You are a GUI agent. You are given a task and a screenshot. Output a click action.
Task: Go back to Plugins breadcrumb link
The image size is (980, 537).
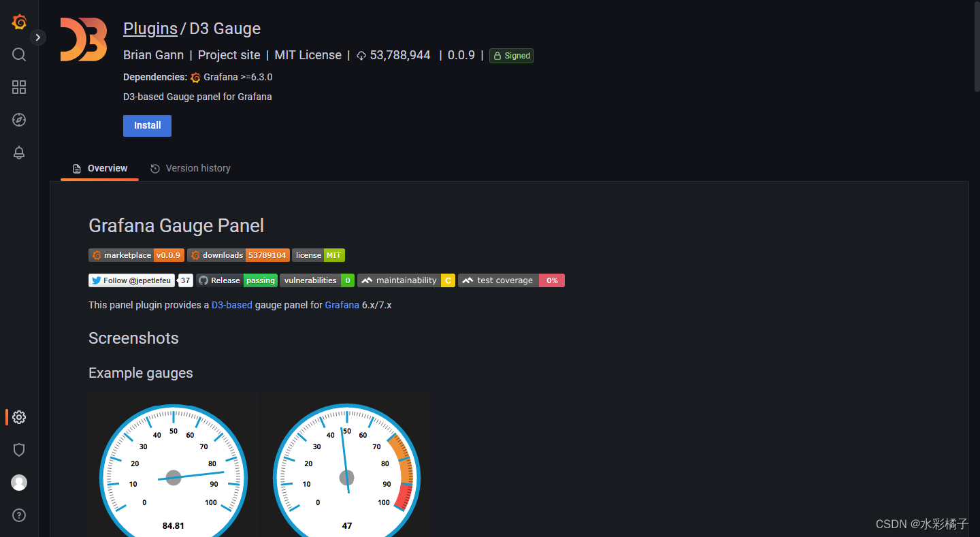point(150,29)
